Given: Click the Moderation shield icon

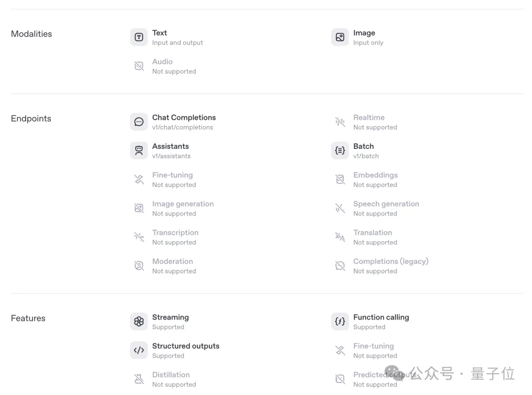Looking at the screenshot, I should (139, 266).
